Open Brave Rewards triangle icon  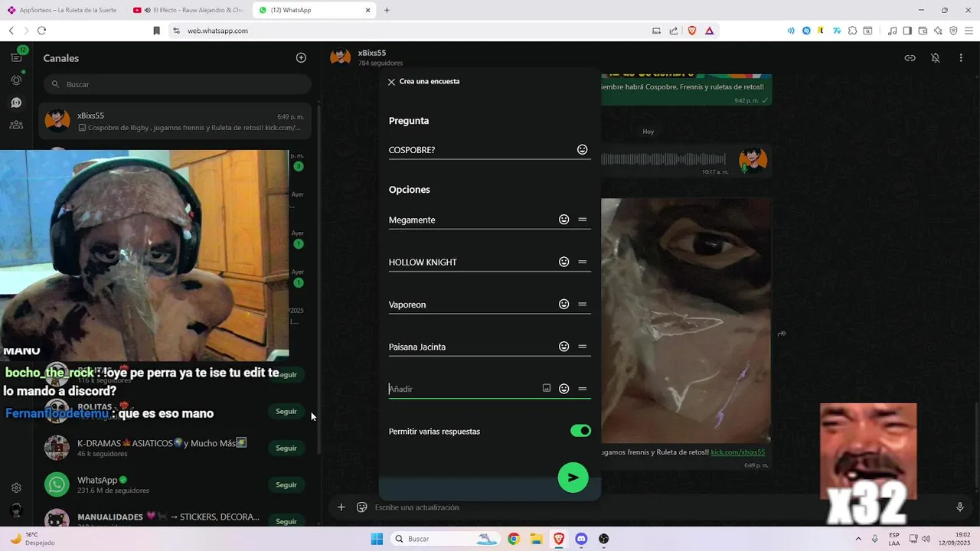coord(710,31)
